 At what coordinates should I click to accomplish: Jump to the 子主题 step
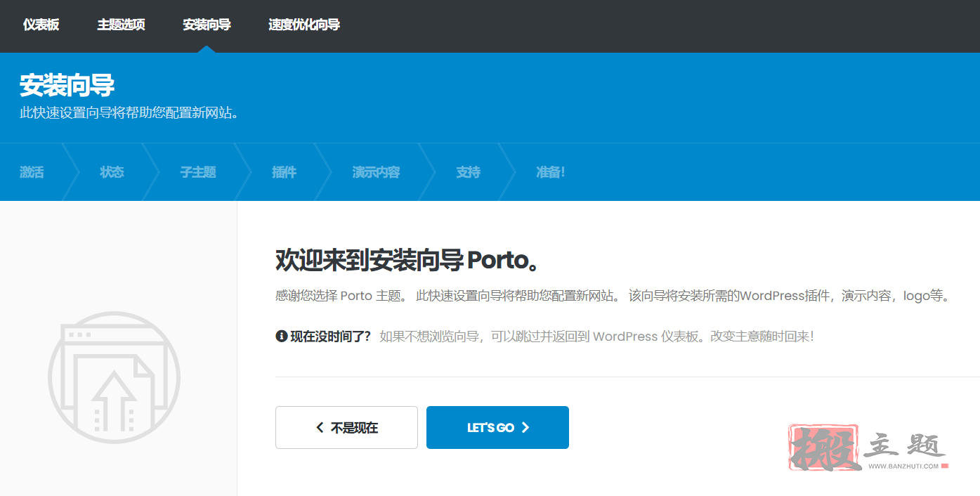click(198, 172)
